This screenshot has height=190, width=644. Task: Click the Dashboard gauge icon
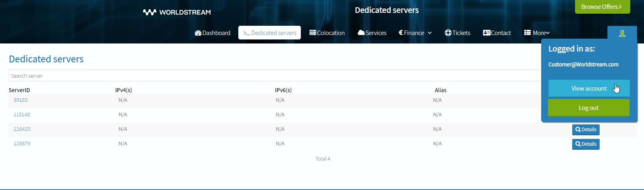point(198,33)
